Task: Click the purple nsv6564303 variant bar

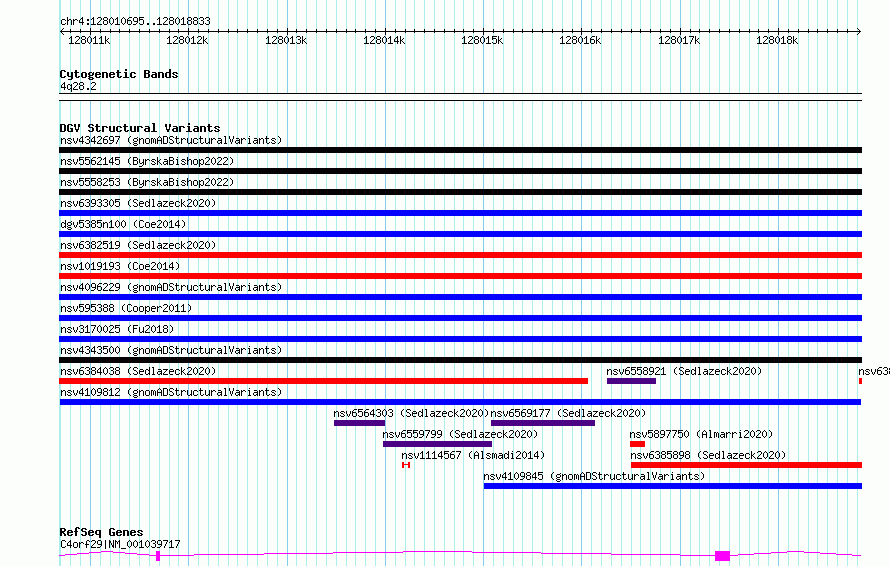Action: 359,423
